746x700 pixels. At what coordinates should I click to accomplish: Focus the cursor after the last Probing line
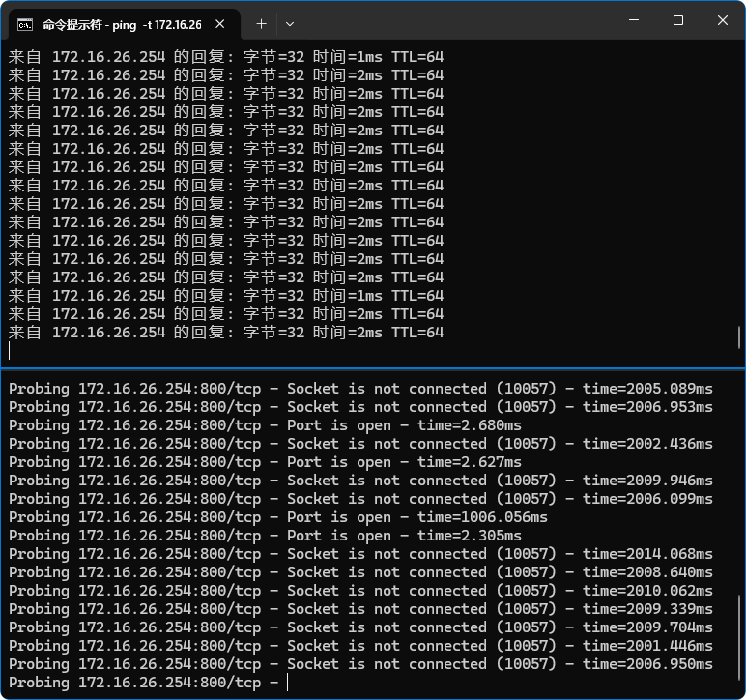tap(288, 683)
